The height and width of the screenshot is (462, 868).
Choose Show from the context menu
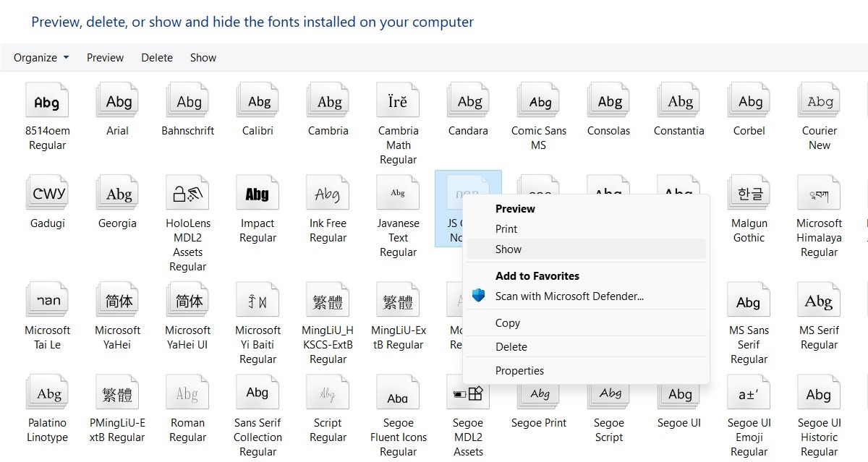point(509,249)
